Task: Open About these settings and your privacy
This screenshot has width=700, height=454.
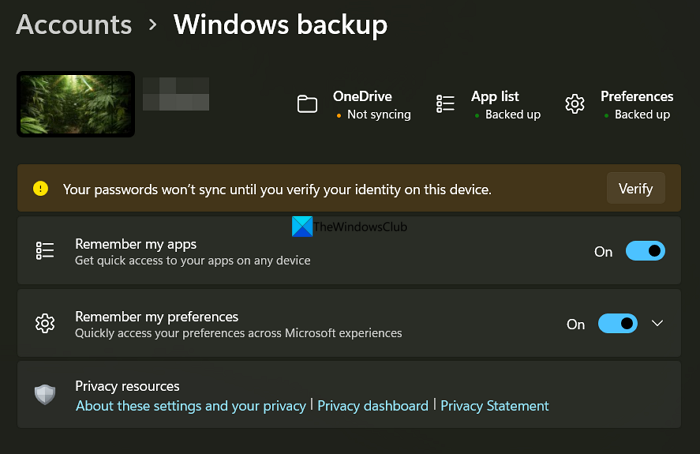Action: coord(191,406)
